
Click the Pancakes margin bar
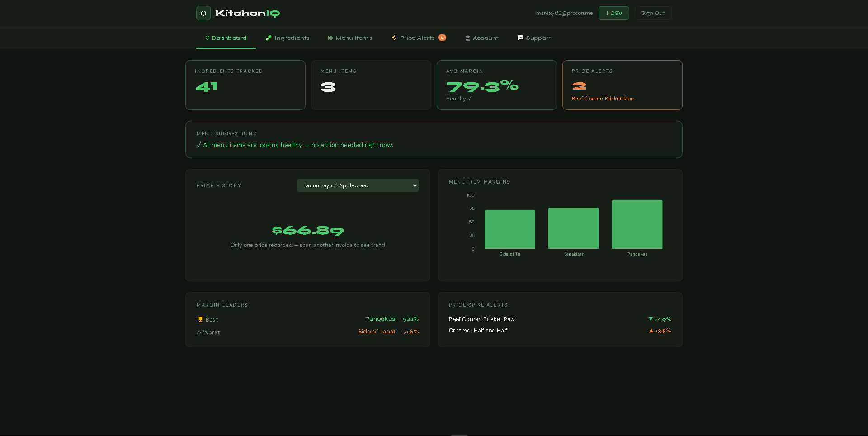637,224
